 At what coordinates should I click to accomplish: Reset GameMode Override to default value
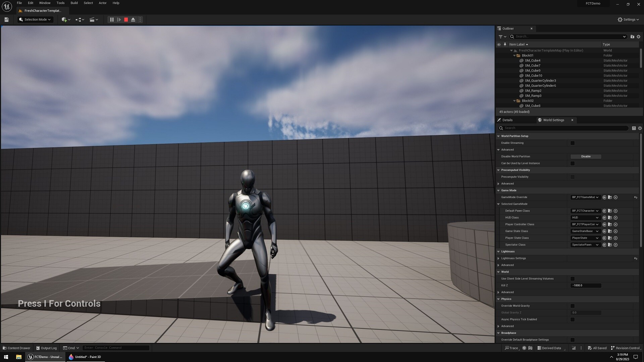coord(635,197)
